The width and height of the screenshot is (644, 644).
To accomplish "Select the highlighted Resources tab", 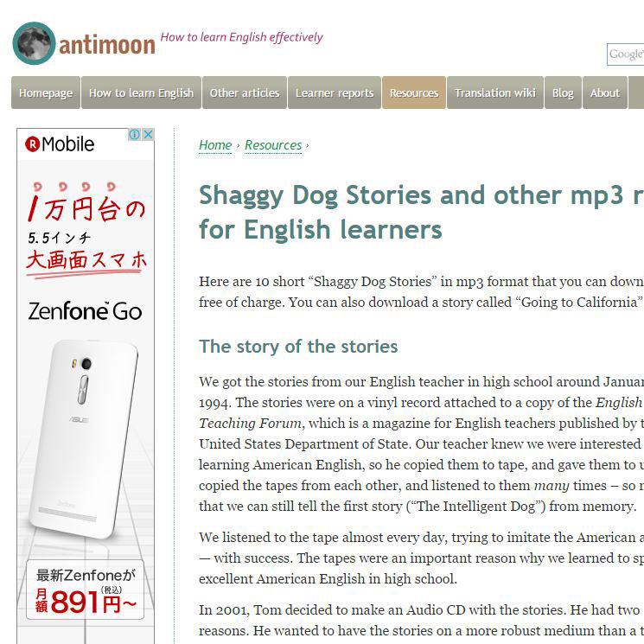I will [414, 92].
